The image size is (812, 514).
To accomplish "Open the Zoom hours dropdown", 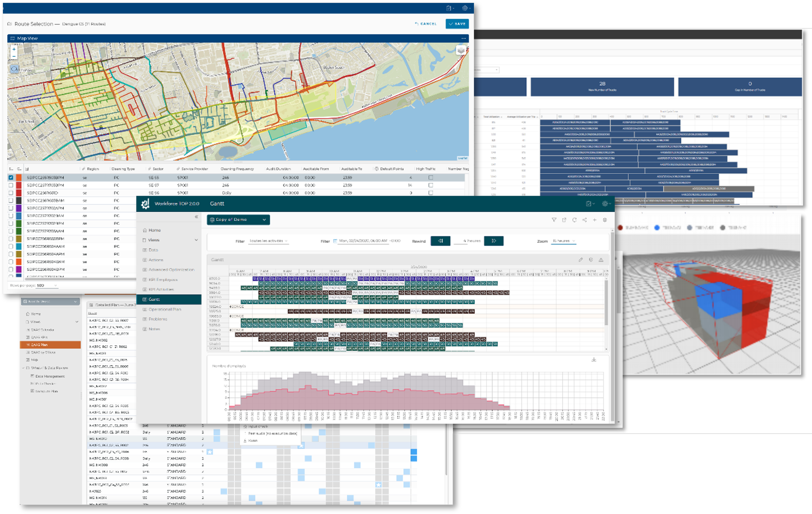I will [x=564, y=241].
